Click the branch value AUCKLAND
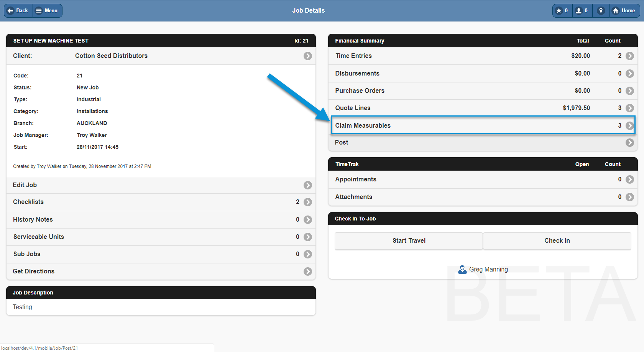This screenshot has height=352, width=644. tap(92, 123)
